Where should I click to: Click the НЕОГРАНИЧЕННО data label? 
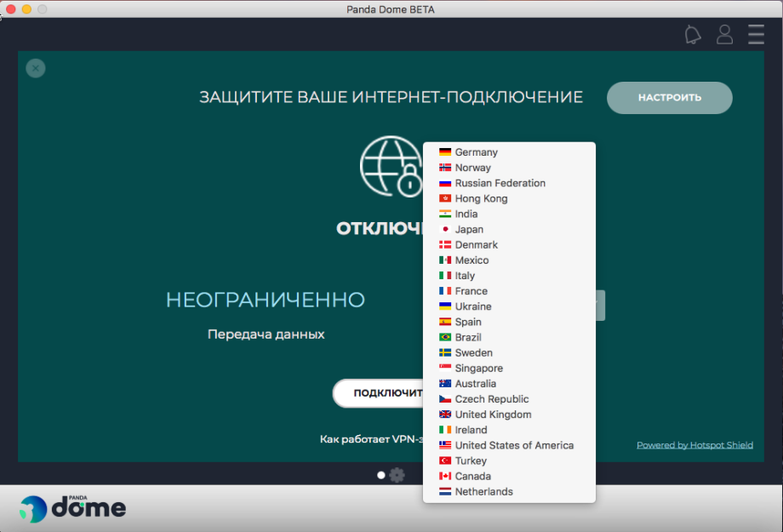(266, 300)
